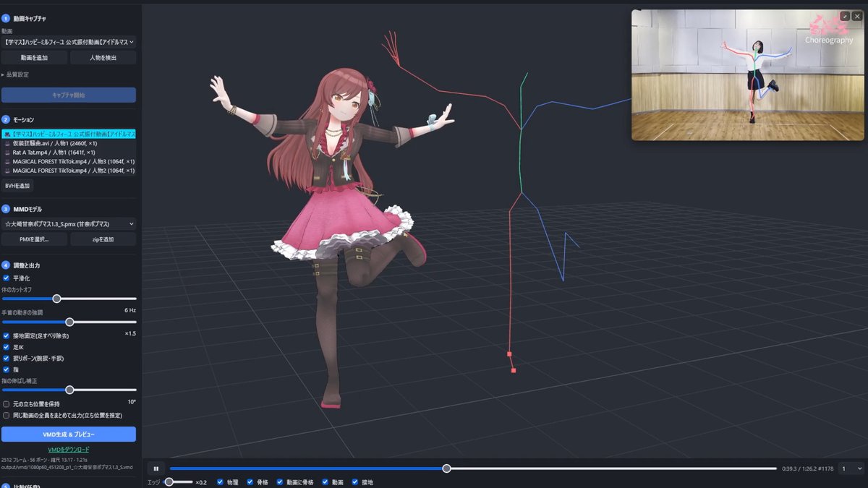Viewport: 868px width, 488px height.
Task: Click the BVHを追加 button
Action: [x=17, y=186]
